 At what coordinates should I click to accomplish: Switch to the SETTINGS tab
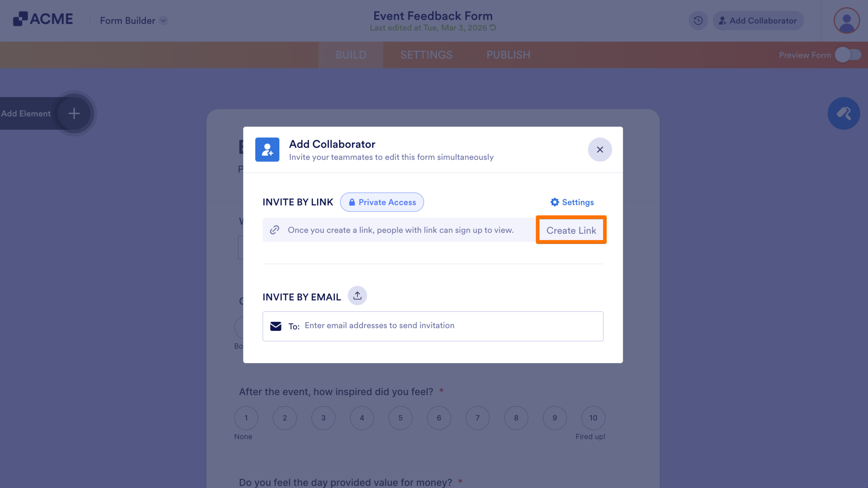tap(426, 55)
